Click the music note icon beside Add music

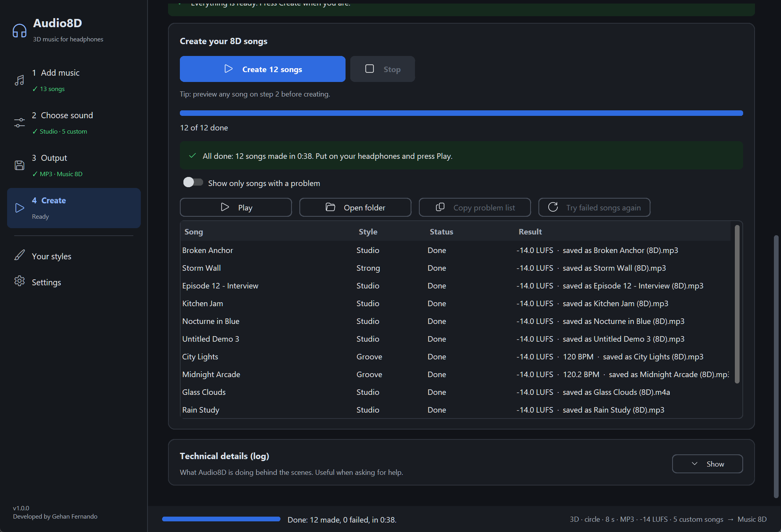pyautogui.click(x=19, y=80)
